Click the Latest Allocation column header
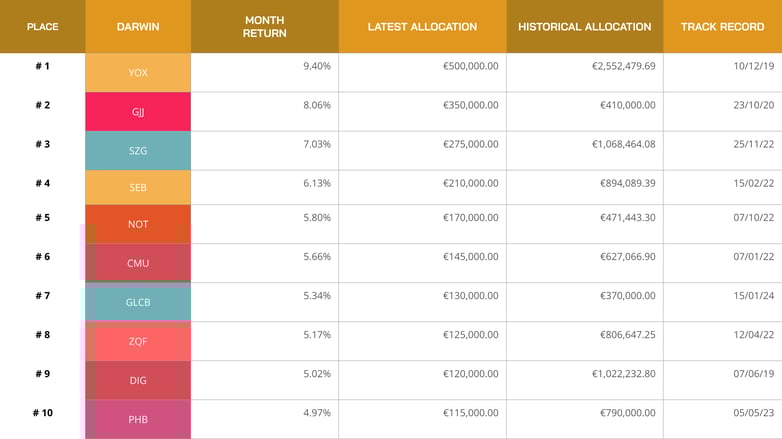The width and height of the screenshot is (782, 439). [422, 27]
